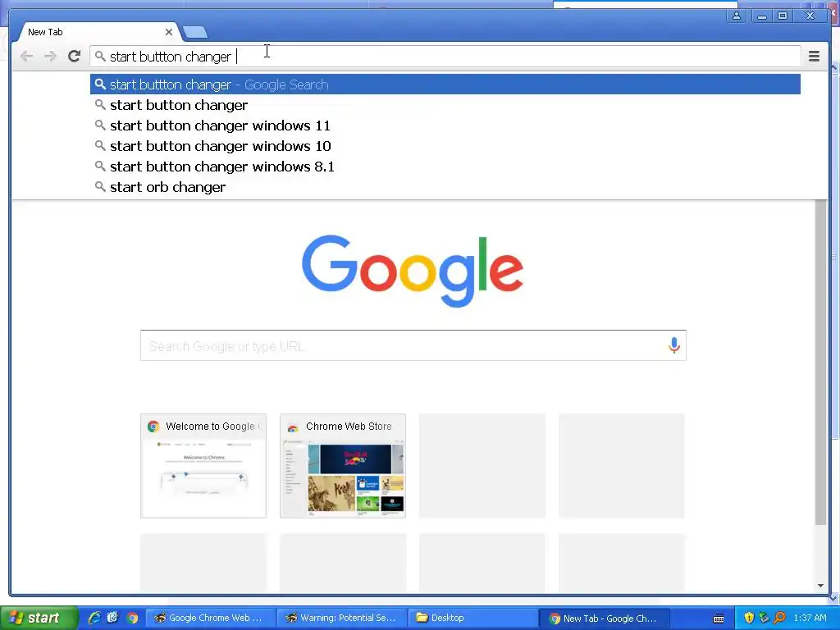The image size is (840, 630).
Task: Close the New Tab tab
Action: (169, 32)
